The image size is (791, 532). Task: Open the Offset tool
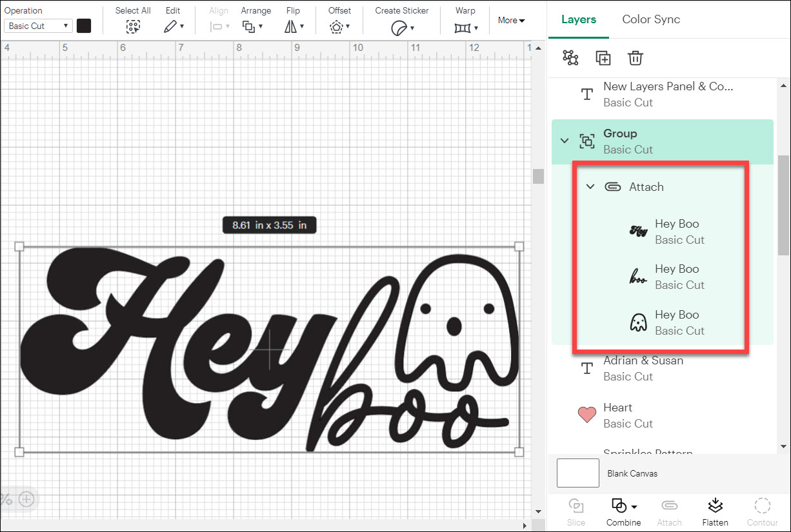[339, 26]
